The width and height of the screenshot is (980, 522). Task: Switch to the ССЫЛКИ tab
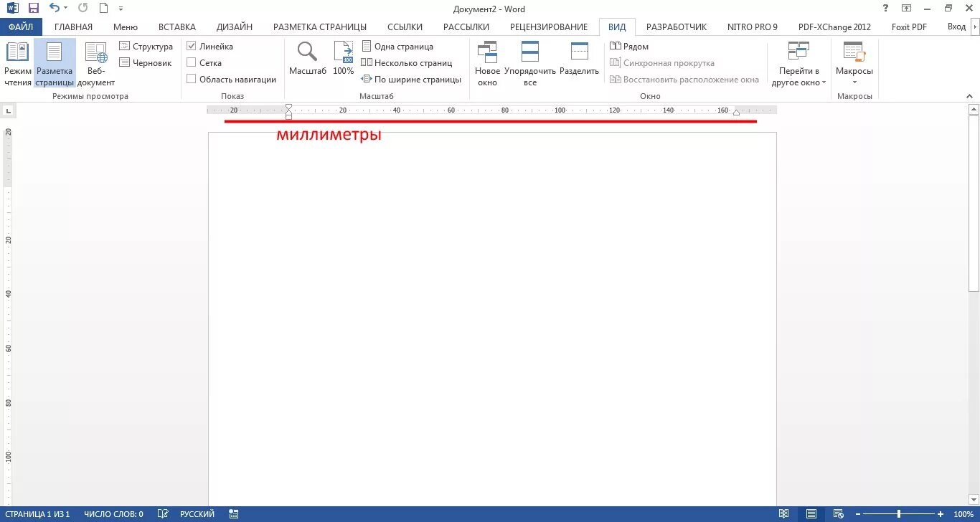(x=405, y=27)
